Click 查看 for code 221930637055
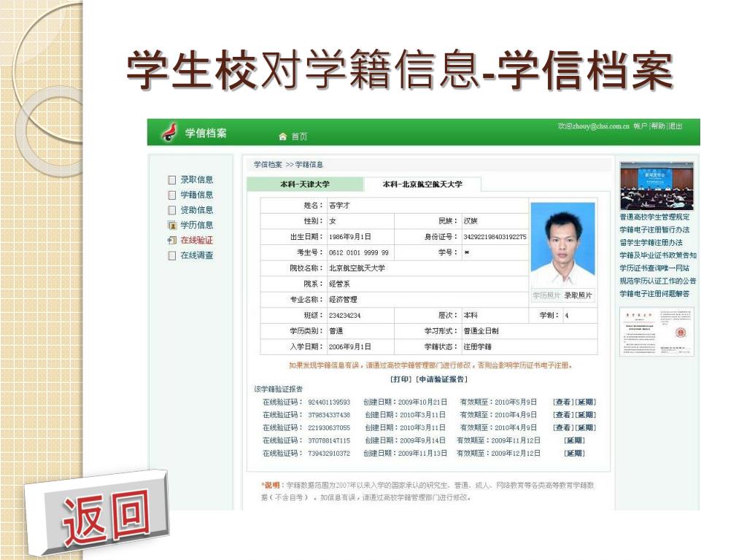 pyautogui.click(x=563, y=428)
